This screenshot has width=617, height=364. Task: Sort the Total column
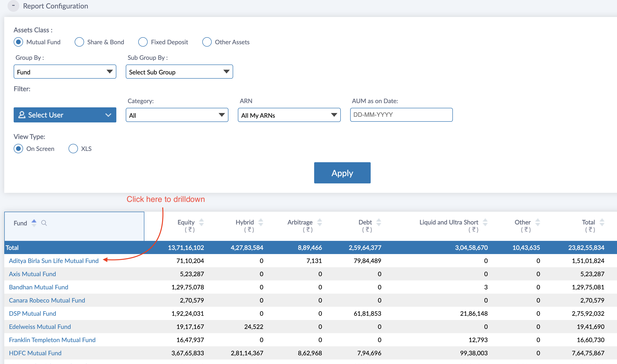[601, 222]
